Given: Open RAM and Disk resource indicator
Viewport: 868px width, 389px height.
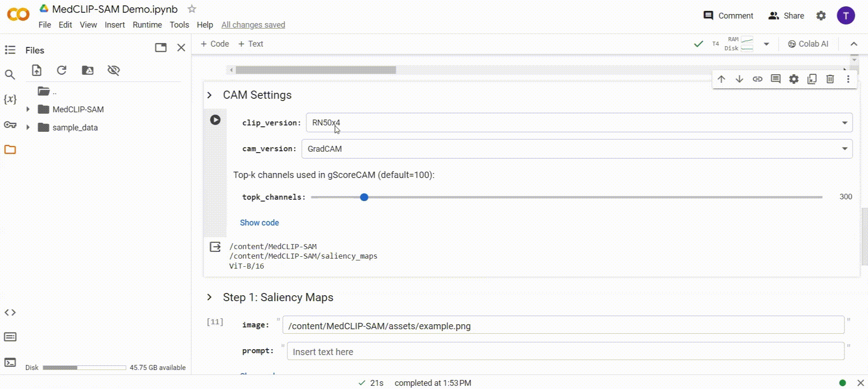Looking at the screenshot, I should pos(739,44).
